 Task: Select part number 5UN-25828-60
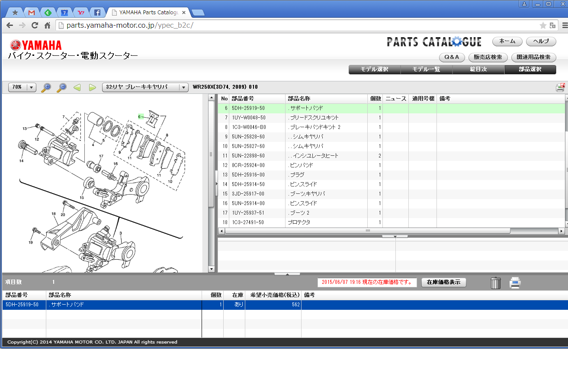click(248, 137)
